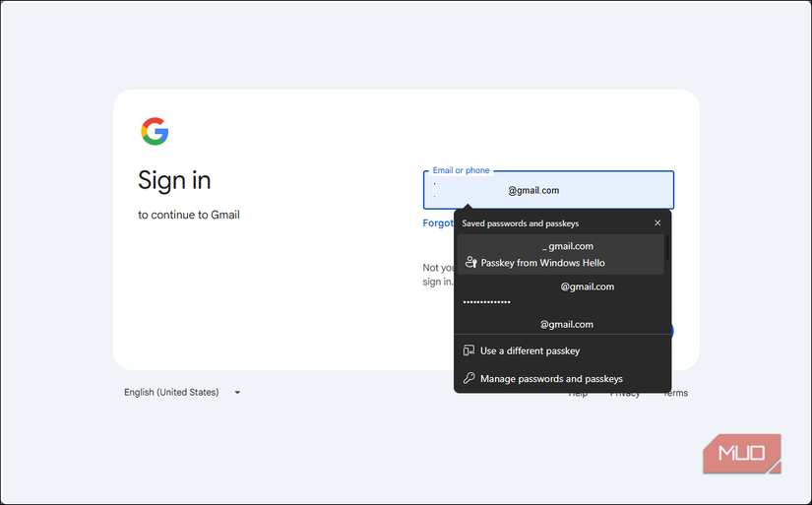Viewport: 812px width, 505px height.
Task: Click the Forgot email link
Action: point(438,223)
